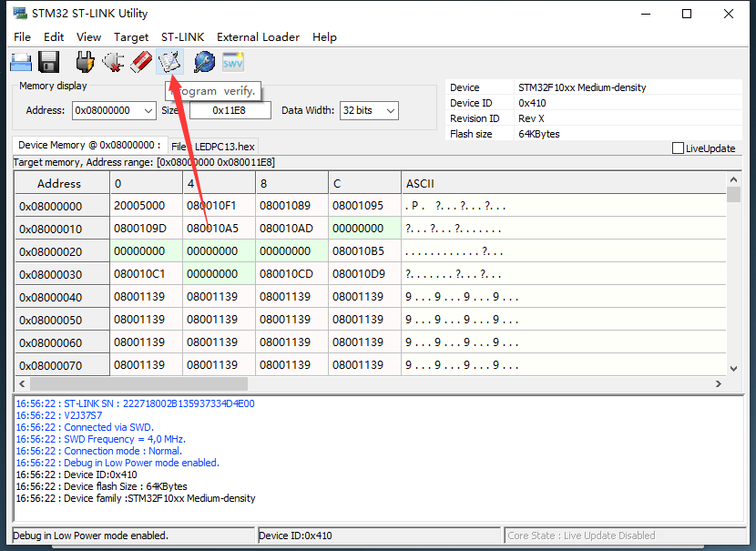The height and width of the screenshot is (551, 756).
Task: Open the Target menu
Action: coord(131,37)
